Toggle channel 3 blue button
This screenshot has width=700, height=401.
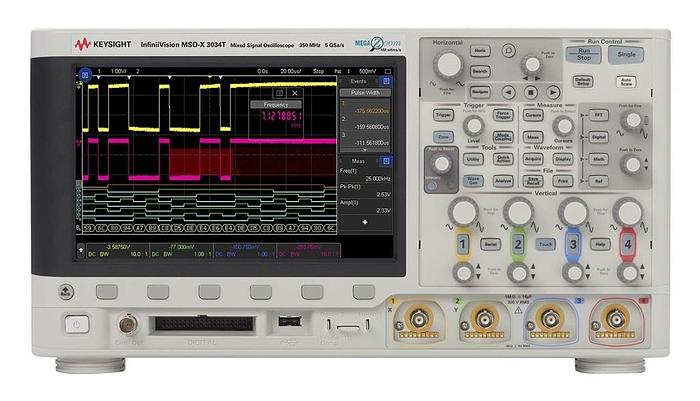[573, 244]
